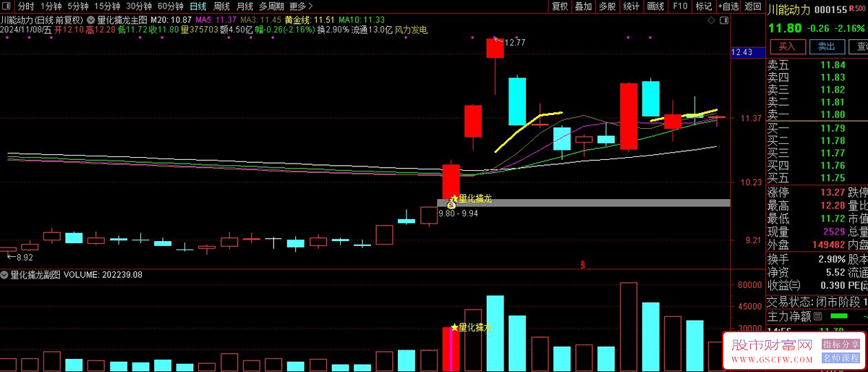This screenshot has height=372, width=868.
Task: Select the 买四 11.76 order row
Action: click(x=817, y=165)
